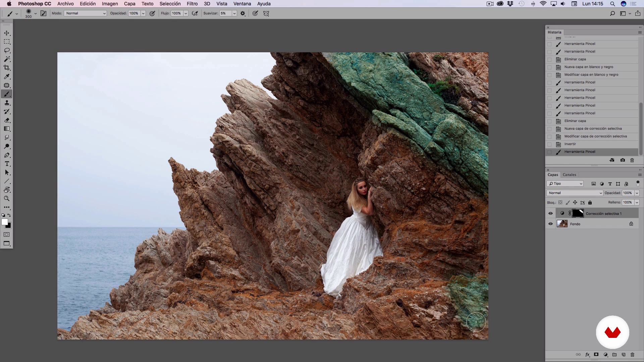Create new document from current state

coord(612,160)
